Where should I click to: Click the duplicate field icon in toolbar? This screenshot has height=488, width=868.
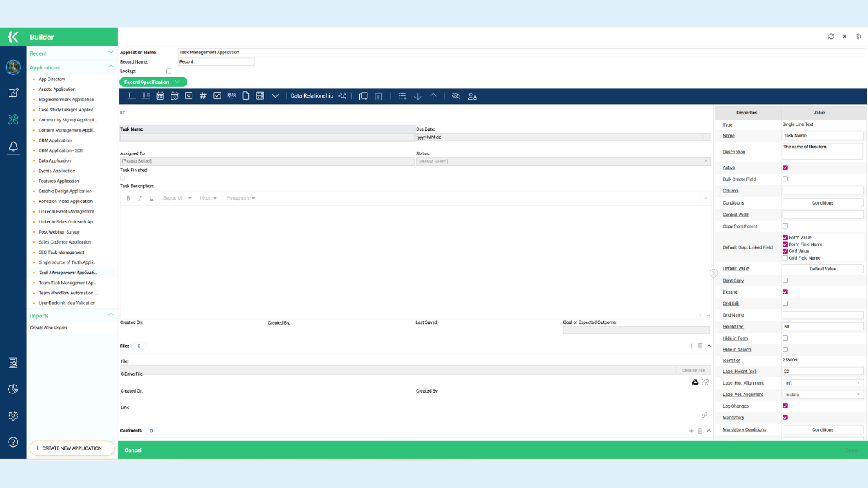[x=364, y=96]
